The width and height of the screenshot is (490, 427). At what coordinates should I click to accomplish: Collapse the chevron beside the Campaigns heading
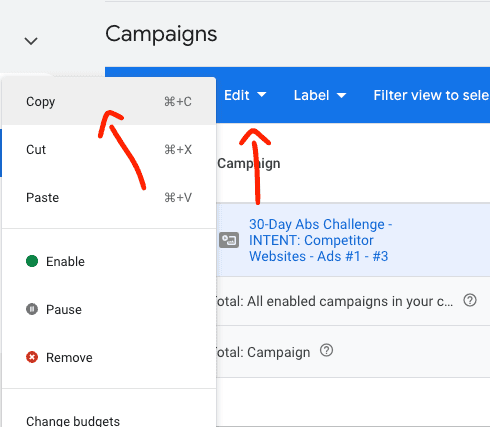[x=31, y=41]
